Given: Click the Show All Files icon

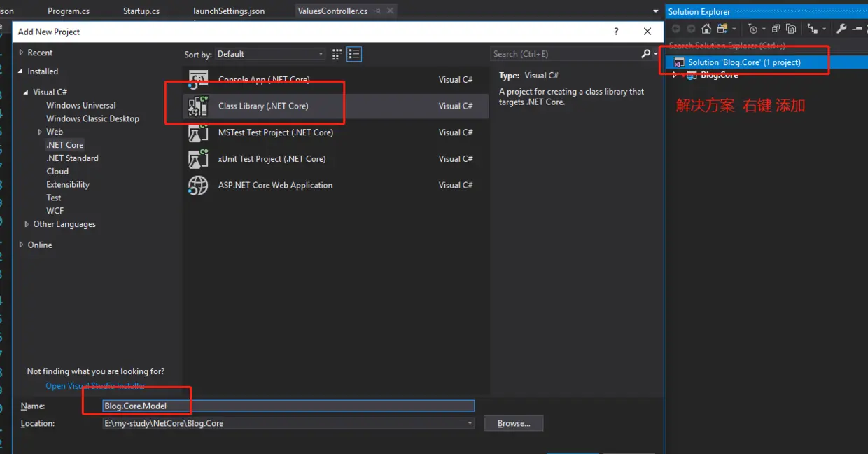Looking at the screenshot, I should [791, 29].
